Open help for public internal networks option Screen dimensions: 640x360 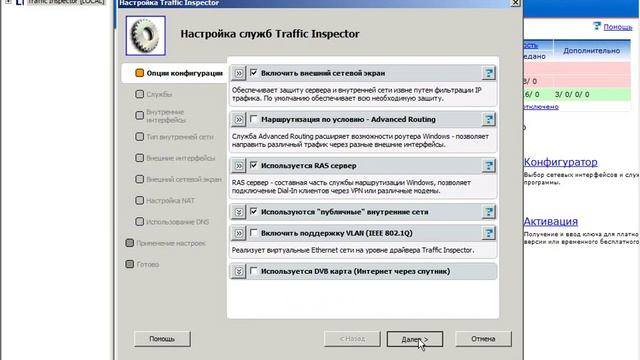point(489,212)
